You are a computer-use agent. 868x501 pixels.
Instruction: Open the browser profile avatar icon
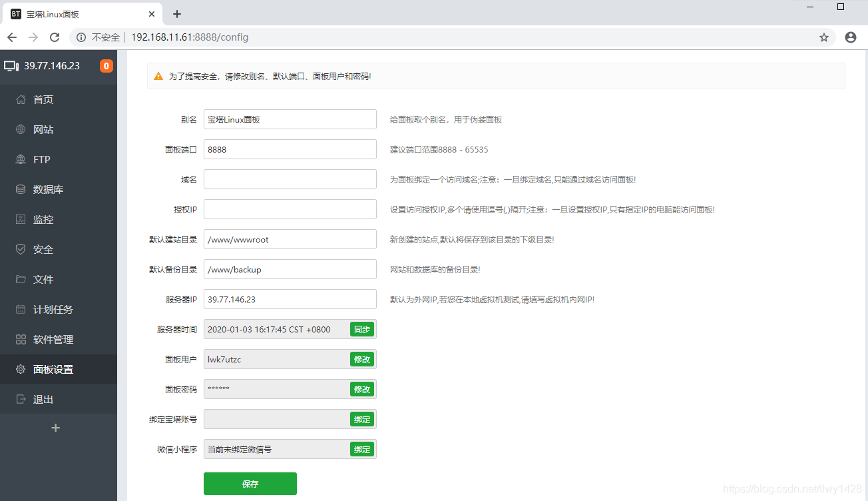851,37
